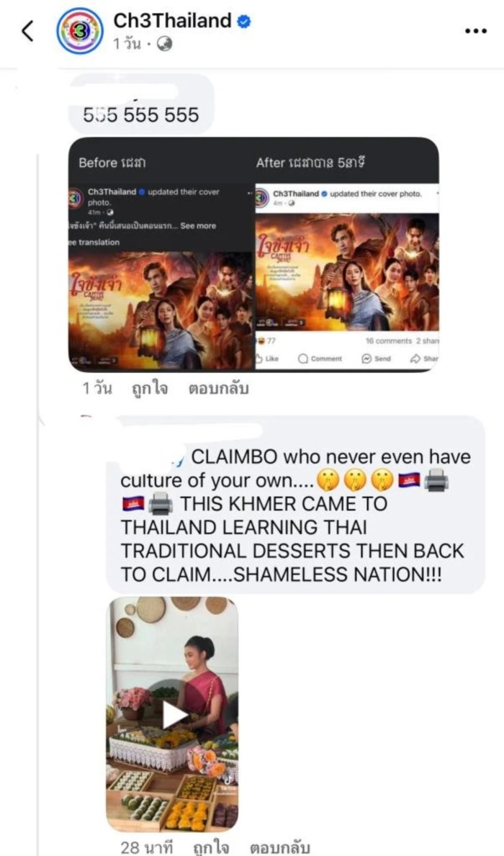Open the three-dot options menu
The image size is (504, 856).
[x=476, y=31]
